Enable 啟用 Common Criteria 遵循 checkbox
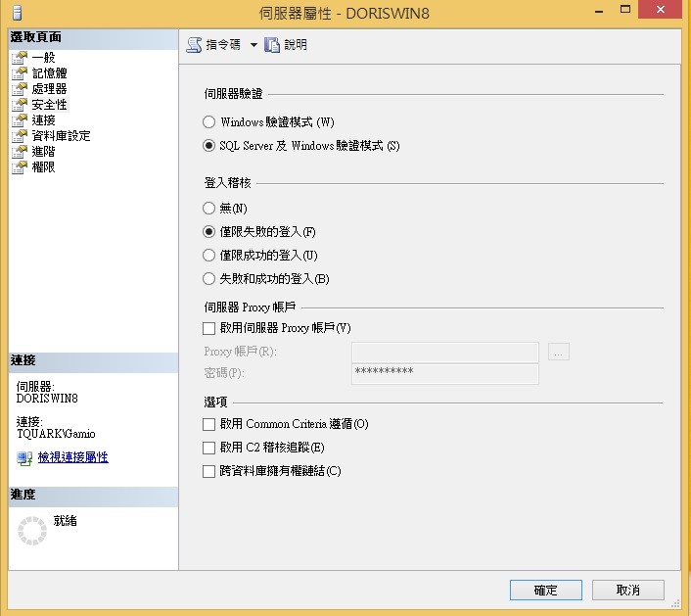The height and width of the screenshot is (616, 691). point(208,425)
